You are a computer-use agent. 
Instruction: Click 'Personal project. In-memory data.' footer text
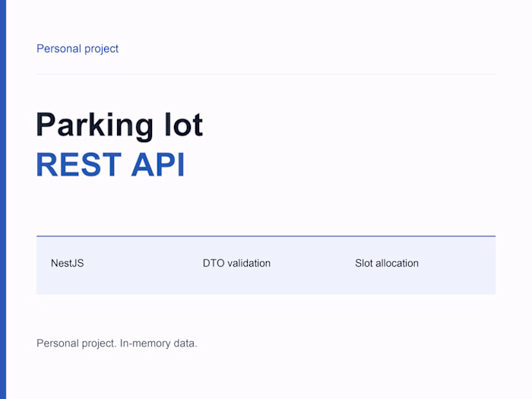(117, 344)
